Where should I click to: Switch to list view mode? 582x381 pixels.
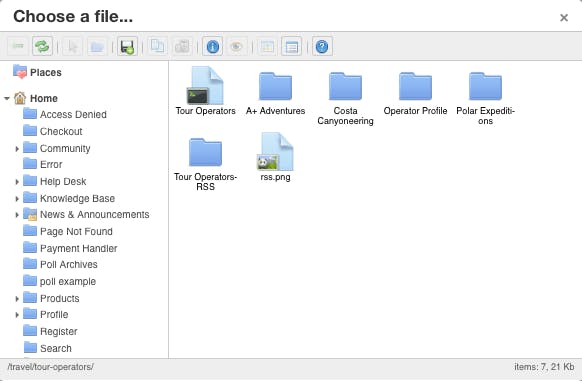coord(291,46)
